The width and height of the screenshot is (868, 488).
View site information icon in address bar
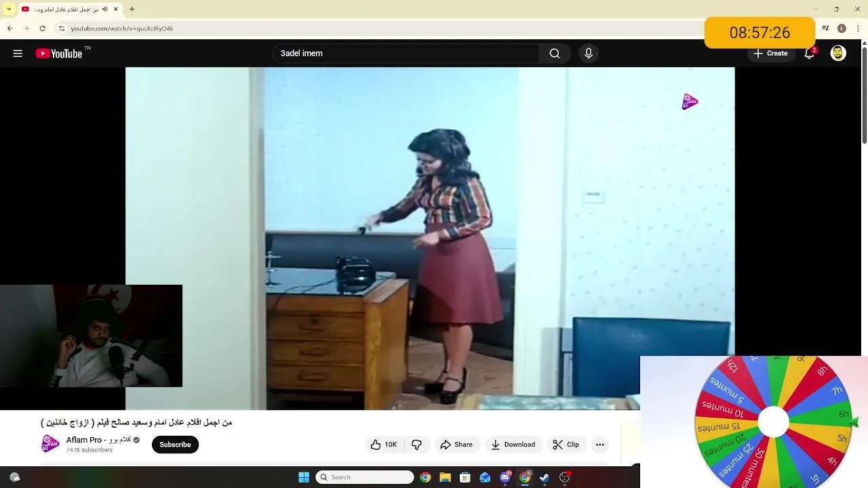pos(62,28)
